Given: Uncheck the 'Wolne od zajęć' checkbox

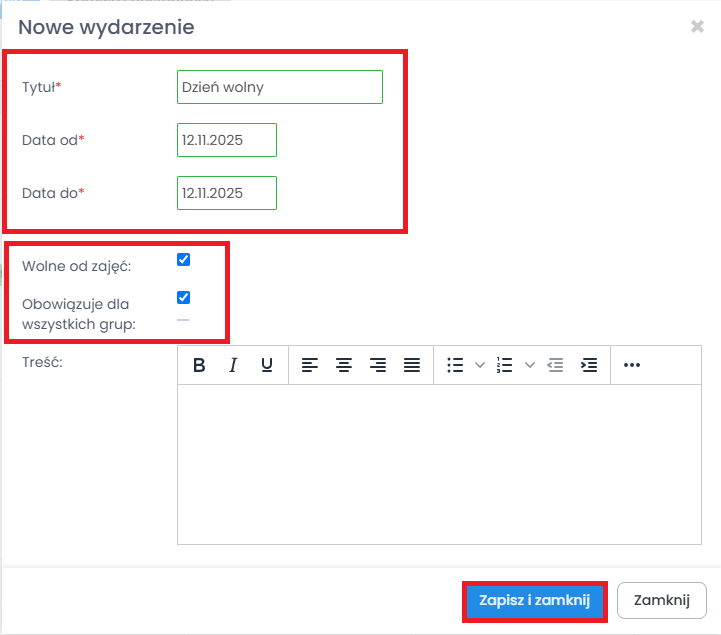Looking at the screenshot, I should tap(183, 260).
